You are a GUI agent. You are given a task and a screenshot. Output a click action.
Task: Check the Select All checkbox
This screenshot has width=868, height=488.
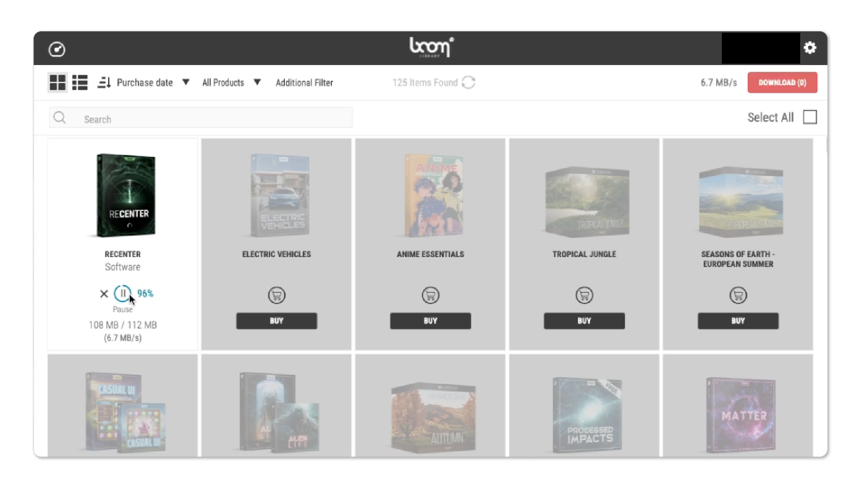pyautogui.click(x=810, y=117)
